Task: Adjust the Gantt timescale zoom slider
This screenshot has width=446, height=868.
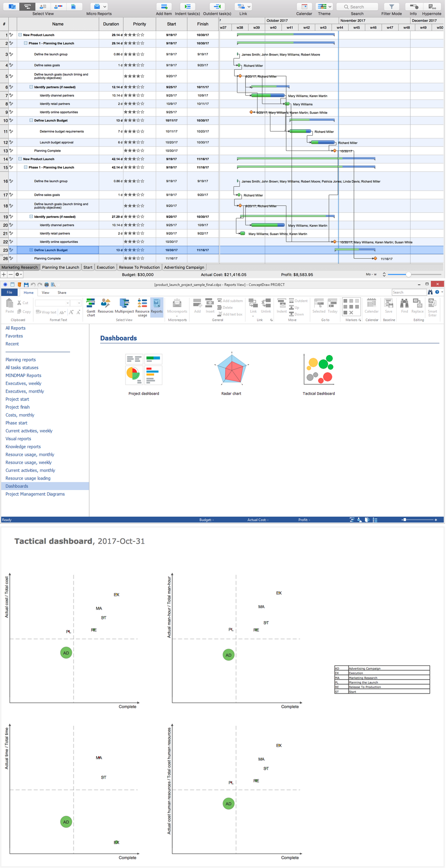Action: coord(409,275)
